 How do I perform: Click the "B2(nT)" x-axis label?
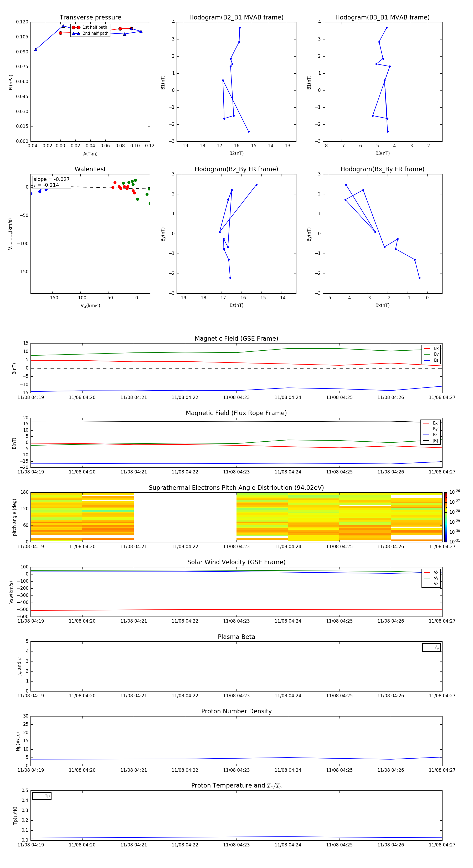click(x=236, y=153)
